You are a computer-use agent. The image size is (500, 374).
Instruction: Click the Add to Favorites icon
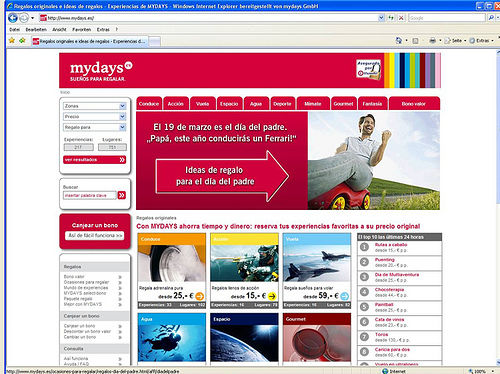coord(22,41)
